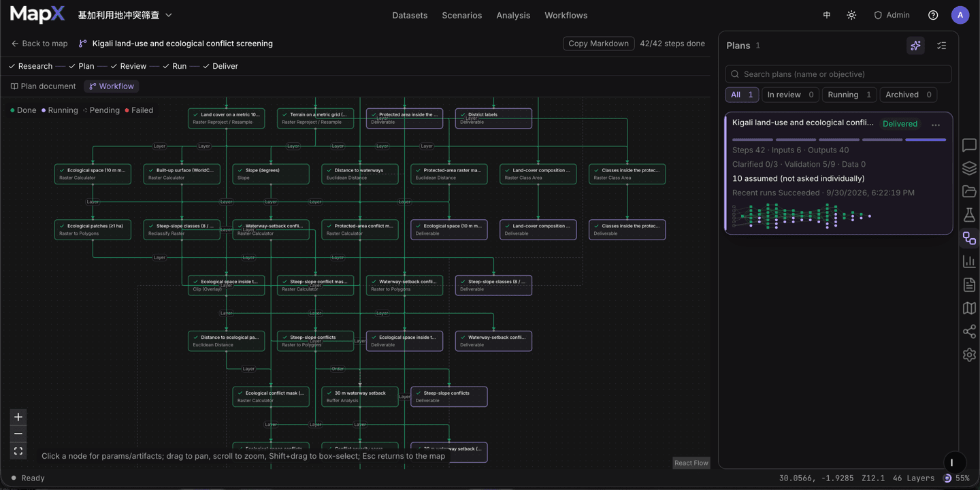Open the Datasets menu

pyautogui.click(x=410, y=15)
